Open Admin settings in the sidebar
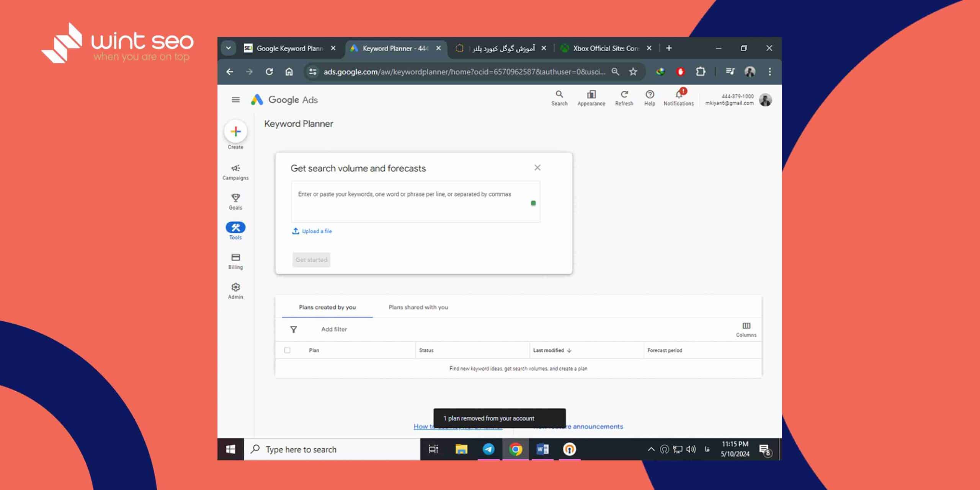The image size is (980, 490). click(x=235, y=291)
